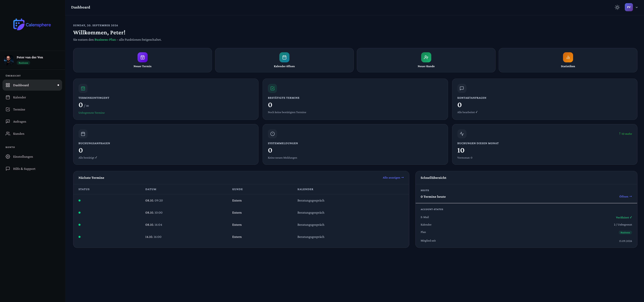Click the Alle anzeigen link
The height and width of the screenshot is (302, 644).
click(393, 178)
